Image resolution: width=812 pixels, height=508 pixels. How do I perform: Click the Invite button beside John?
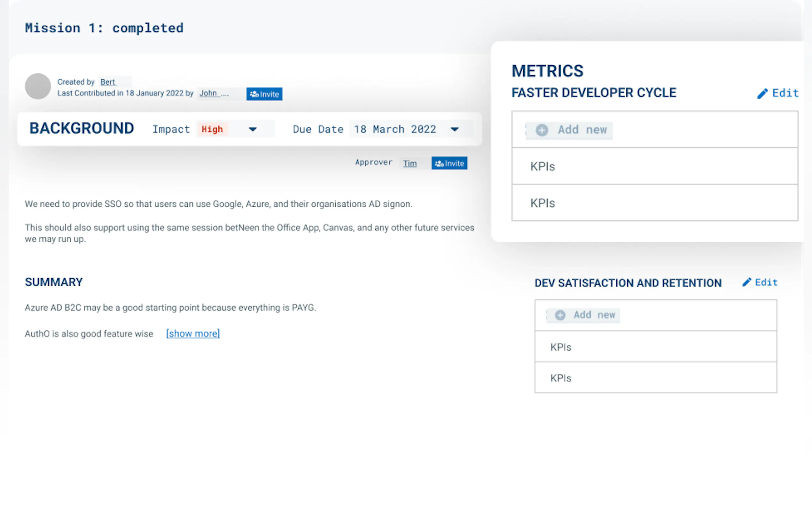pos(264,94)
